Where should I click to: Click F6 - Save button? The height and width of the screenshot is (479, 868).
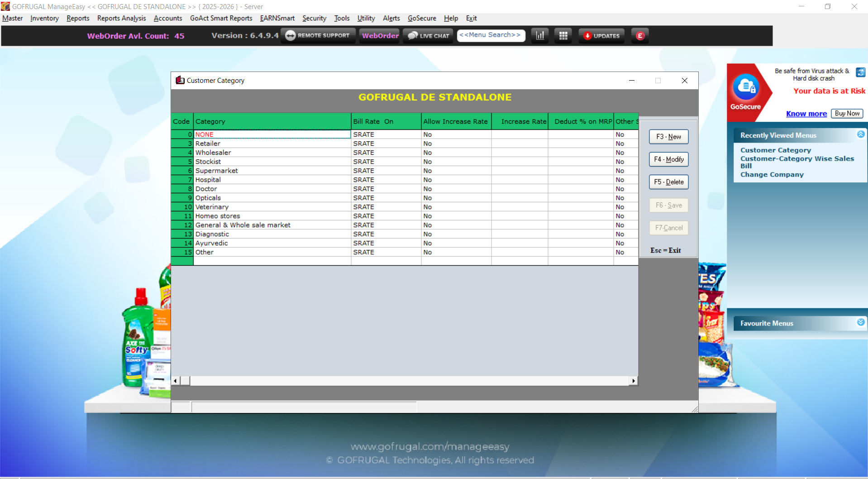668,205
